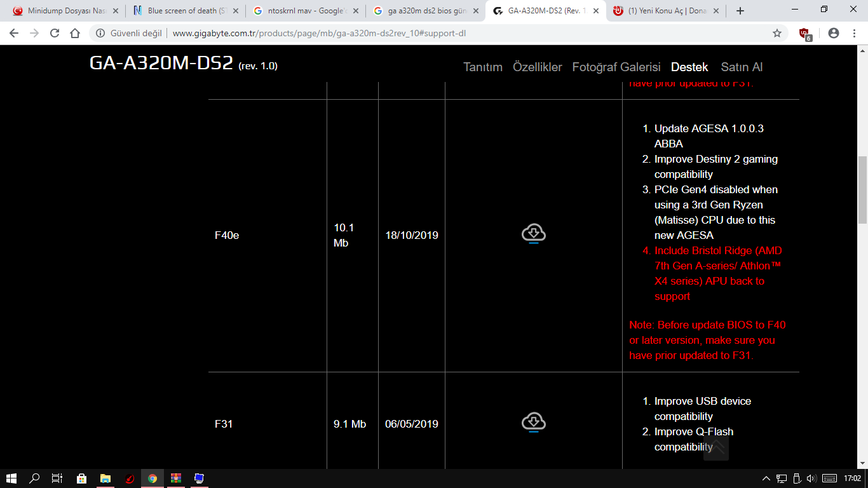Click the 18/10/2019 release date
Image resolution: width=868 pixels, height=488 pixels.
(412, 235)
